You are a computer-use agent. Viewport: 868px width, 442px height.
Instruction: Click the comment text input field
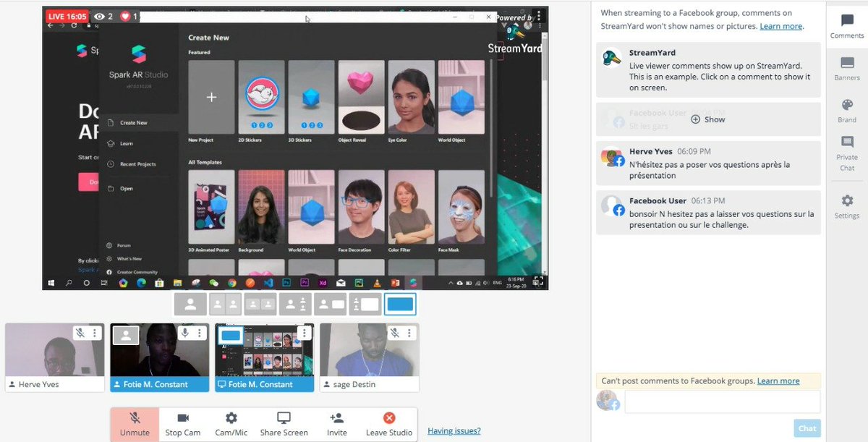[722, 401]
